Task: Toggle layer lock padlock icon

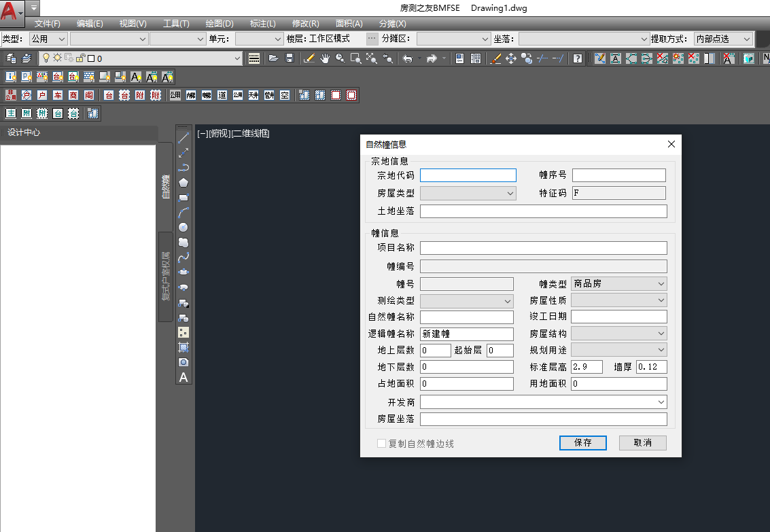Action: coord(81,58)
